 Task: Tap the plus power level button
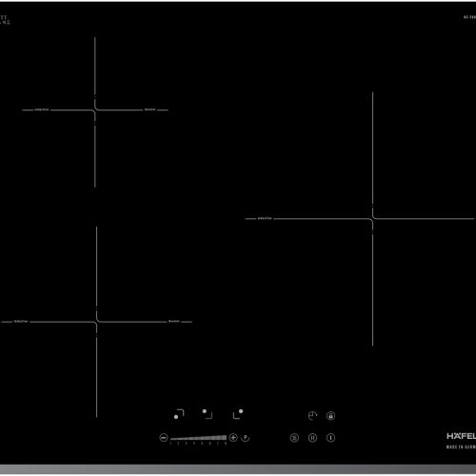point(233,438)
